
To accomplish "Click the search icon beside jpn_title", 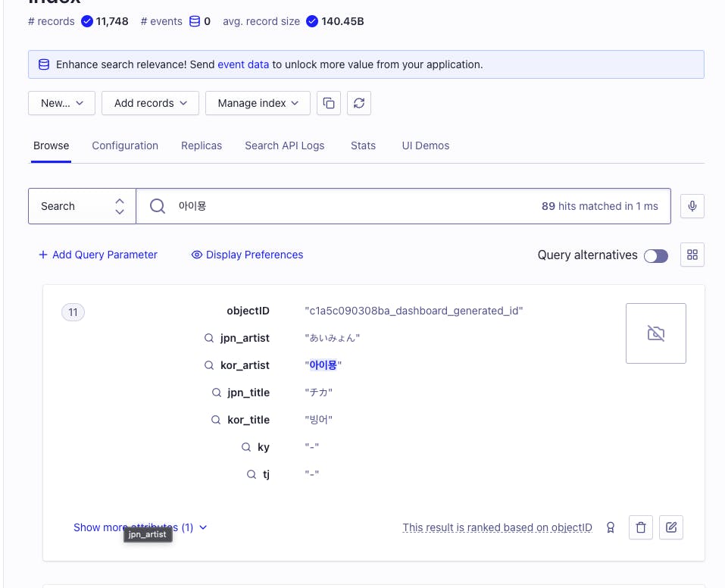I will coord(217,393).
